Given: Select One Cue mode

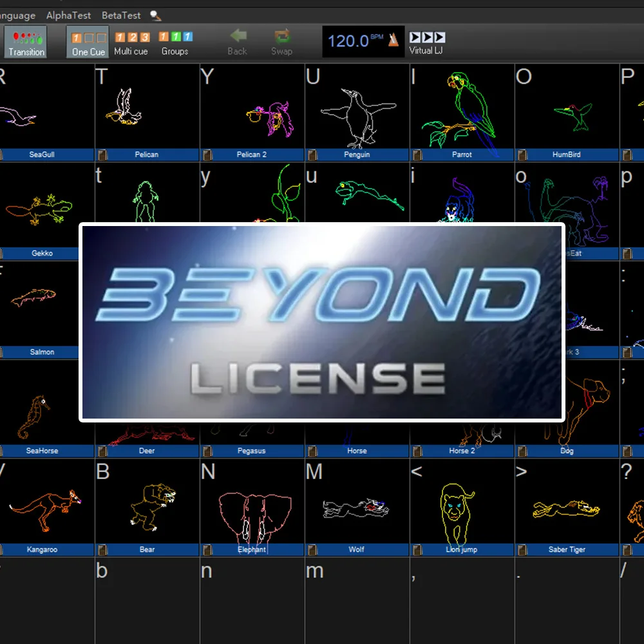Looking at the screenshot, I should [88, 42].
